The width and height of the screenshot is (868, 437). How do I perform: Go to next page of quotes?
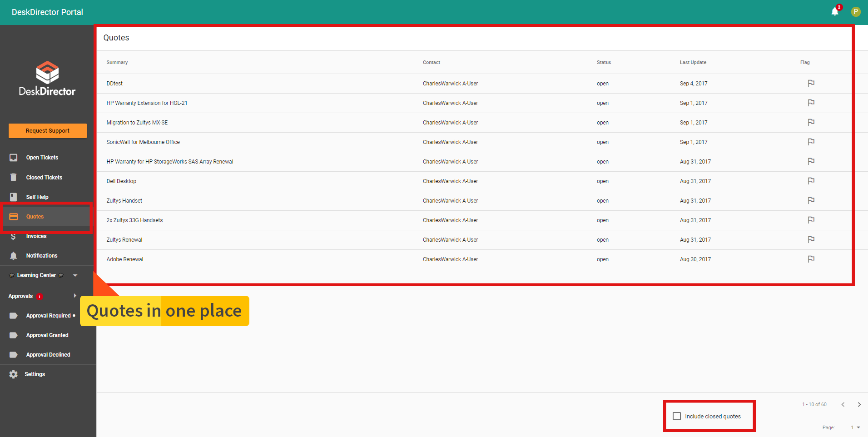(x=859, y=404)
